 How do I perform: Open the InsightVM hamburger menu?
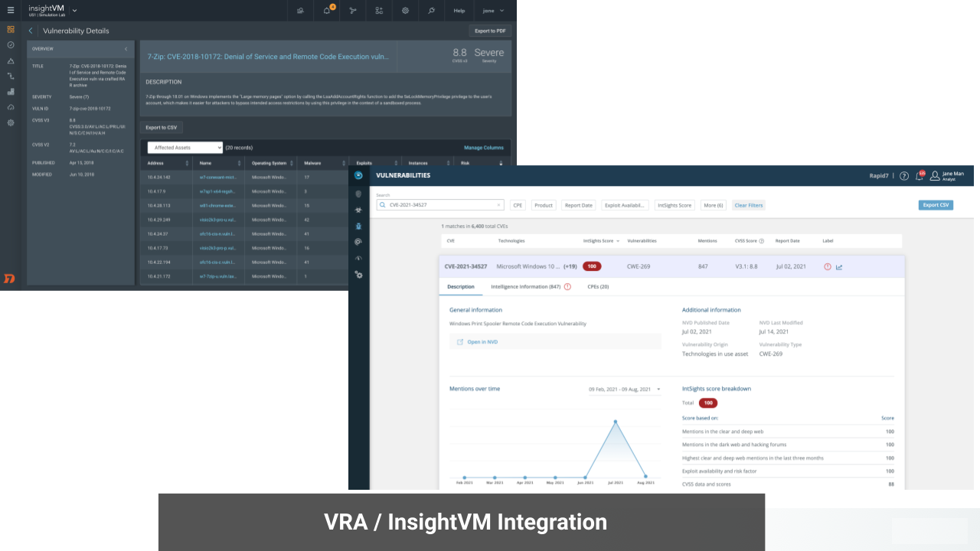[x=11, y=11]
